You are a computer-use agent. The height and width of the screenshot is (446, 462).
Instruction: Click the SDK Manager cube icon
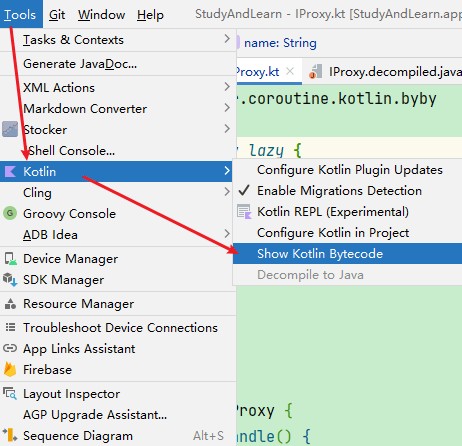(10, 279)
